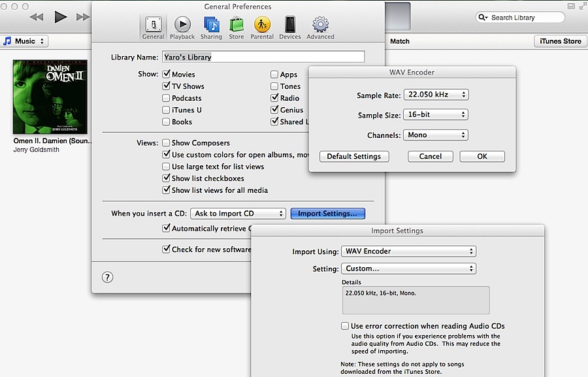Open the Import Using dropdown
Viewport: 588px width, 377px height.
click(x=408, y=251)
